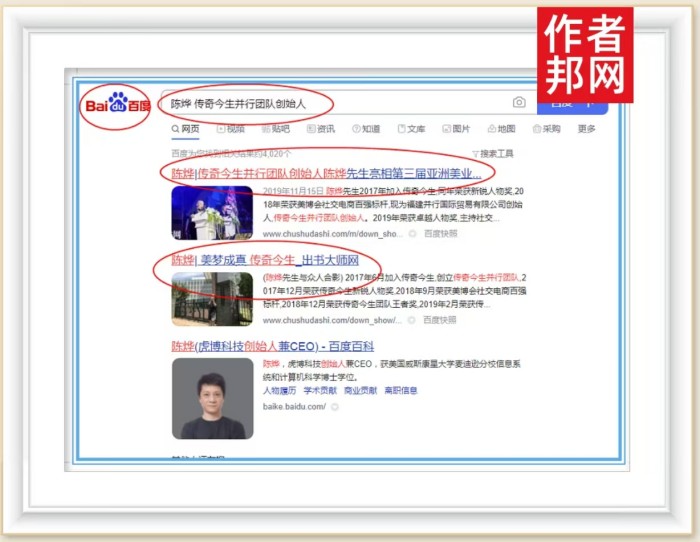Click the portrait thumbnail in Baike result
This screenshot has width=700, height=542.
coord(212,398)
